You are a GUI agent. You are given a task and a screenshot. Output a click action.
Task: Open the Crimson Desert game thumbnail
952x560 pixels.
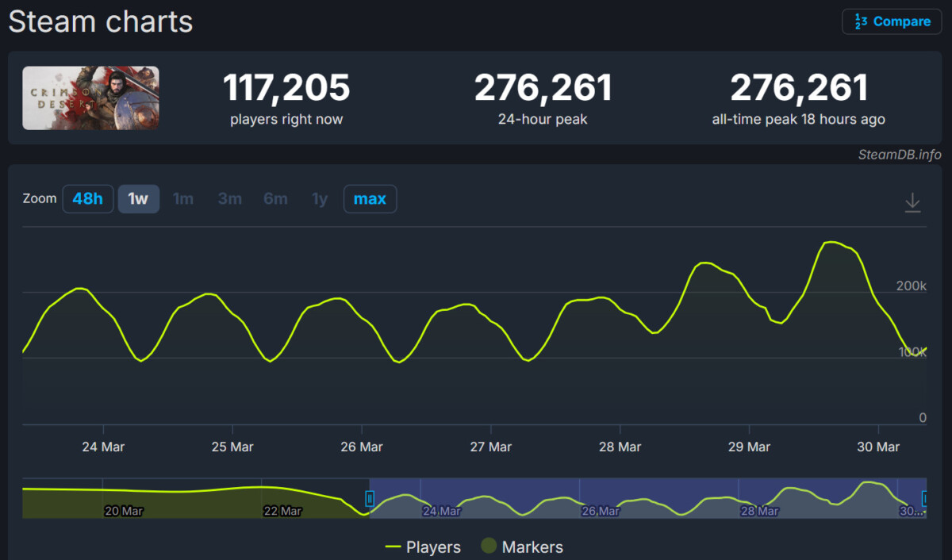click(x=90, y=98)
